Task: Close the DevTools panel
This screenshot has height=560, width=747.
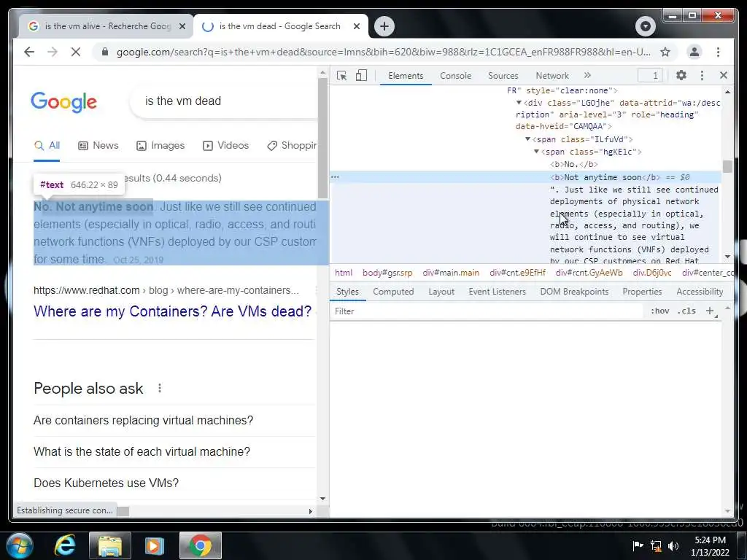Action: (x=723, y=75)
